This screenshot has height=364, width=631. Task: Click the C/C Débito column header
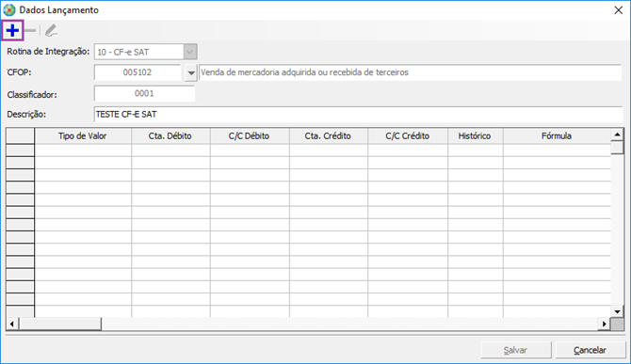(x=250, y=136)
